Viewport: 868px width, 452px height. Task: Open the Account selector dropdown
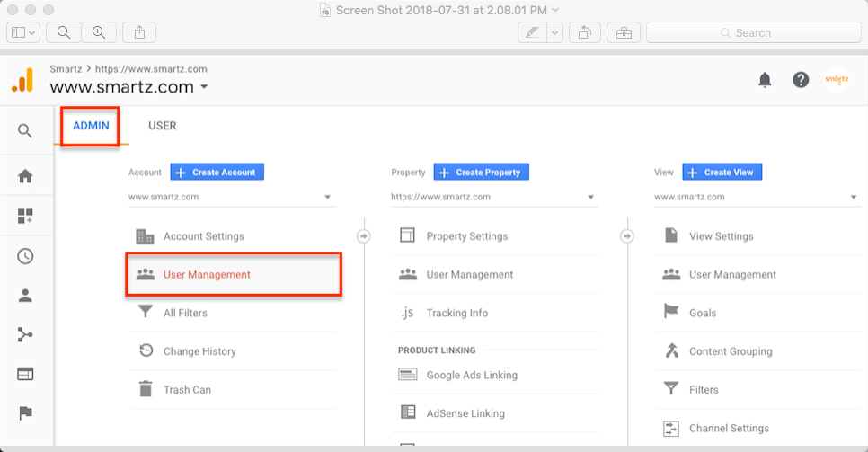tap(232, 197)
